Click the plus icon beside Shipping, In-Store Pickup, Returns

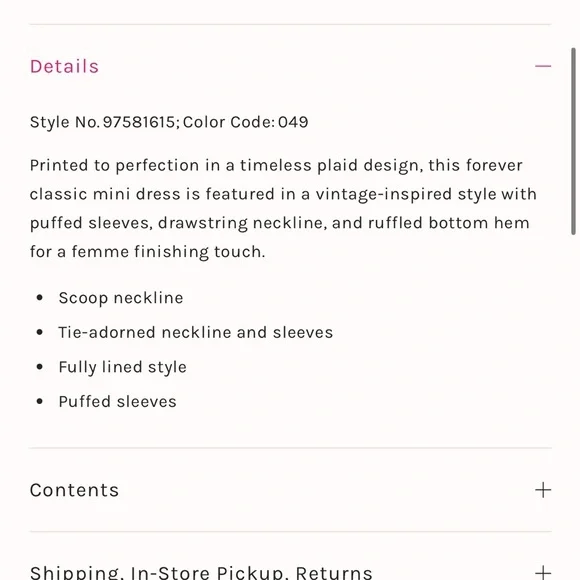[543, 573]
